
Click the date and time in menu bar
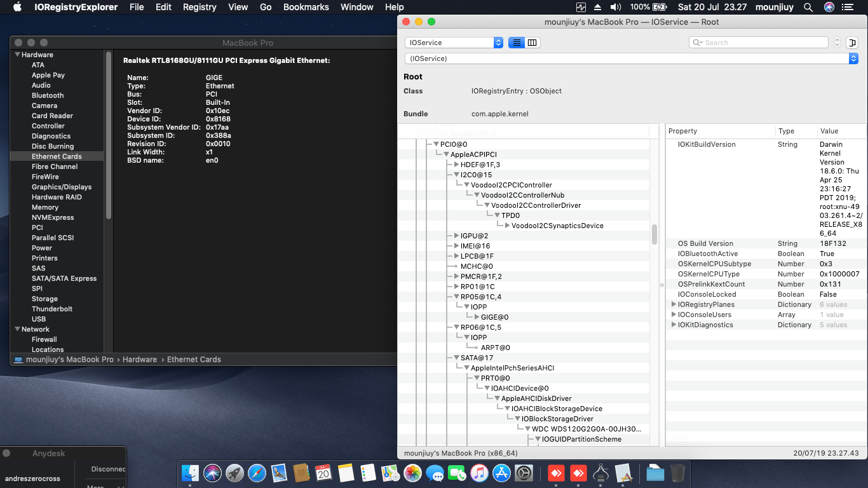click(713, 7)
